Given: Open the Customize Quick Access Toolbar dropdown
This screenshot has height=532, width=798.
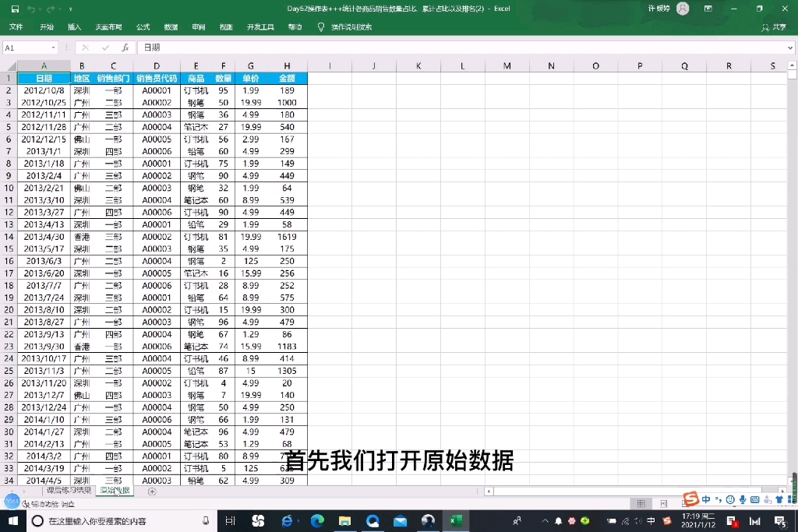Looking at the screenshot, I should click(71, 9).
